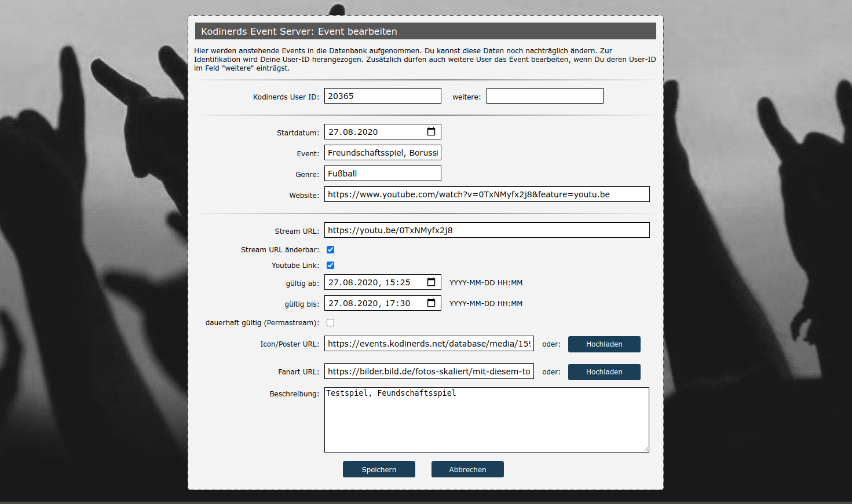Open calendar picker for Startdatum field
Image resolution: width=852 pixels, height=504 pixels.
pos(431,132)
